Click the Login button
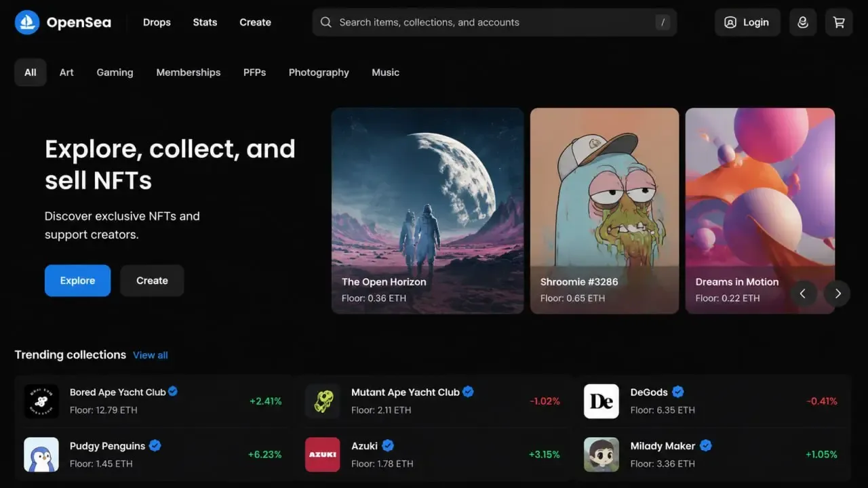 747,22
